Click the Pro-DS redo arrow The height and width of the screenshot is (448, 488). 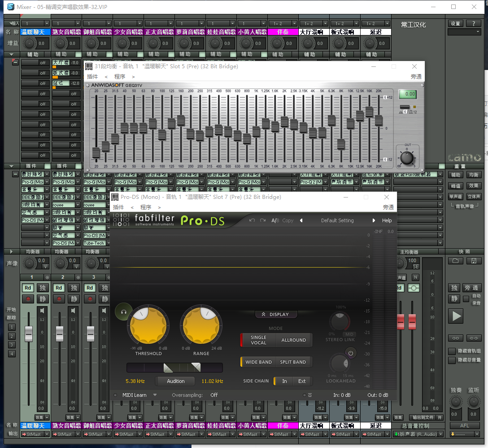click(263, 220)
